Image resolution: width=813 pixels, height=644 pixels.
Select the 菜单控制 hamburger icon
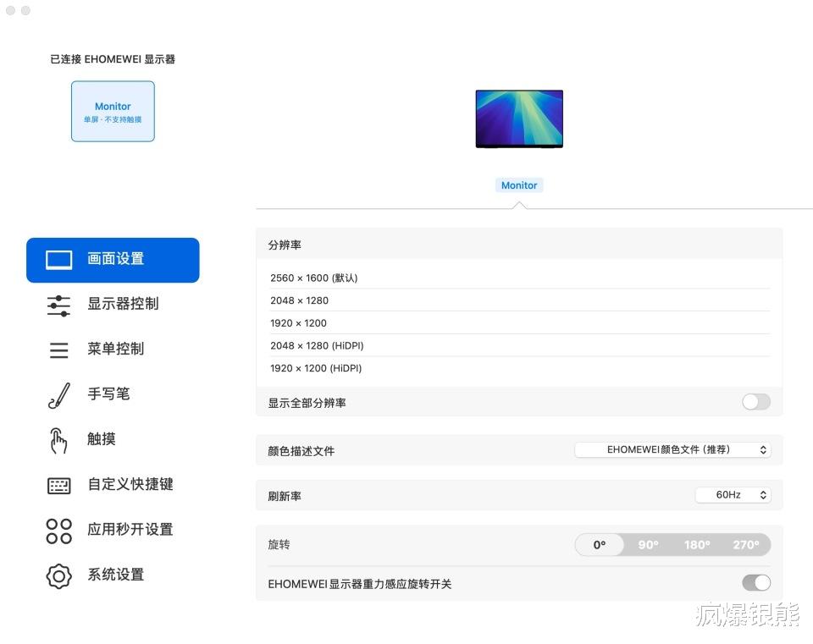pos(58,350)
